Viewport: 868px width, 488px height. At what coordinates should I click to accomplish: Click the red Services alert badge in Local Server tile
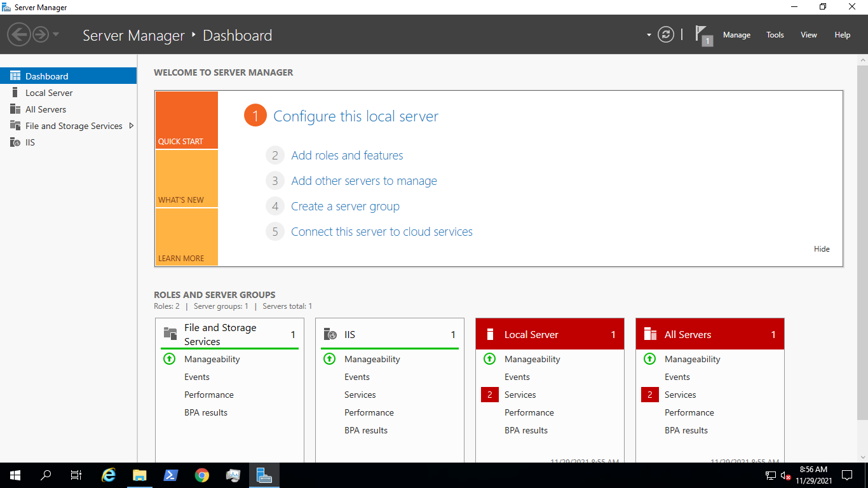tap(489, 395)
